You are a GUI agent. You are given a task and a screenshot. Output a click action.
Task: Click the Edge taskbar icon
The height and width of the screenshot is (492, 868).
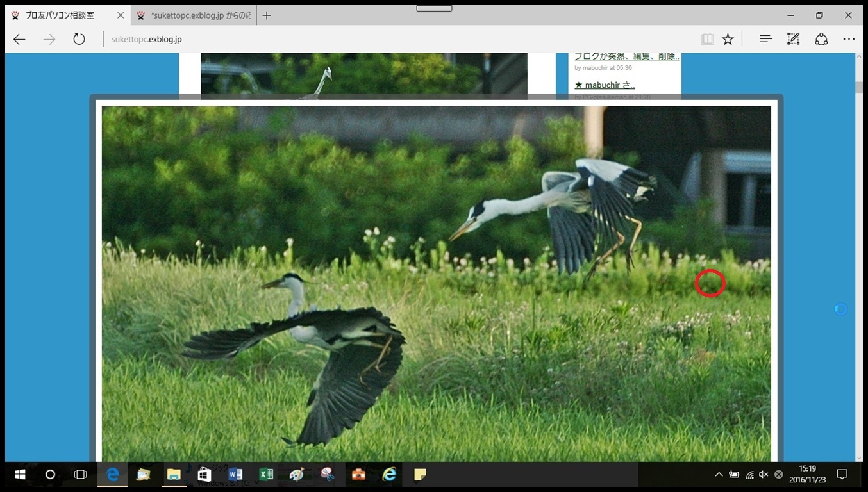[x=112, y=475]
